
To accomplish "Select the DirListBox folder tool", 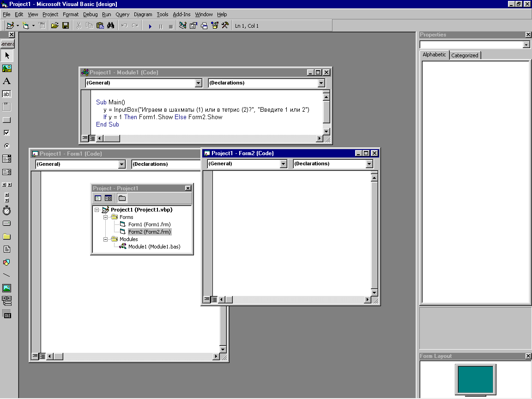I will [x=7, y=236].
